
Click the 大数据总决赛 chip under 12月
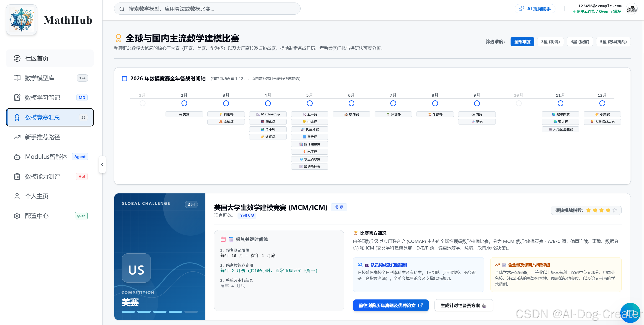602,122
